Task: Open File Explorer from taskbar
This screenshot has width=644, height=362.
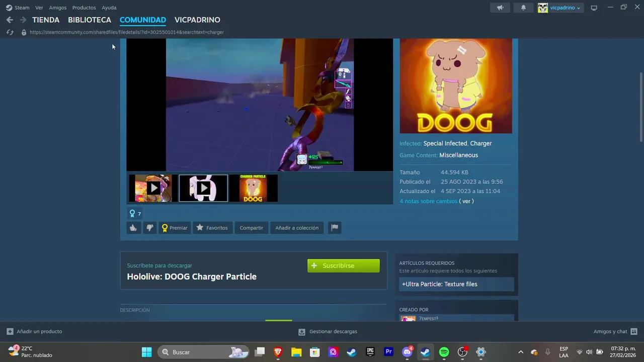Action: [x=296, y=352]
